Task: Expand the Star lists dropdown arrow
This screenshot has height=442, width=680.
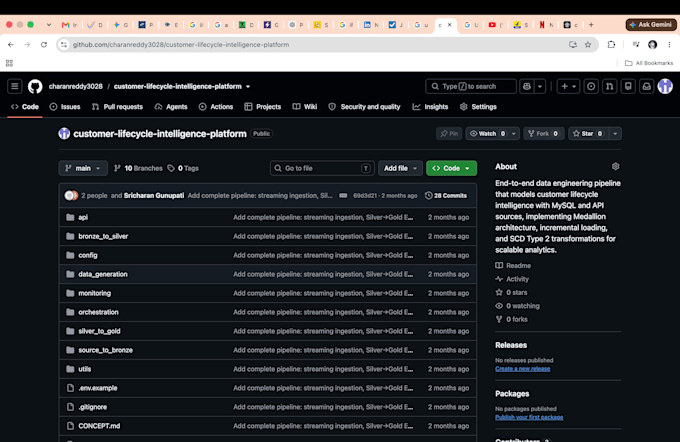Action: (x=615, y=134)
